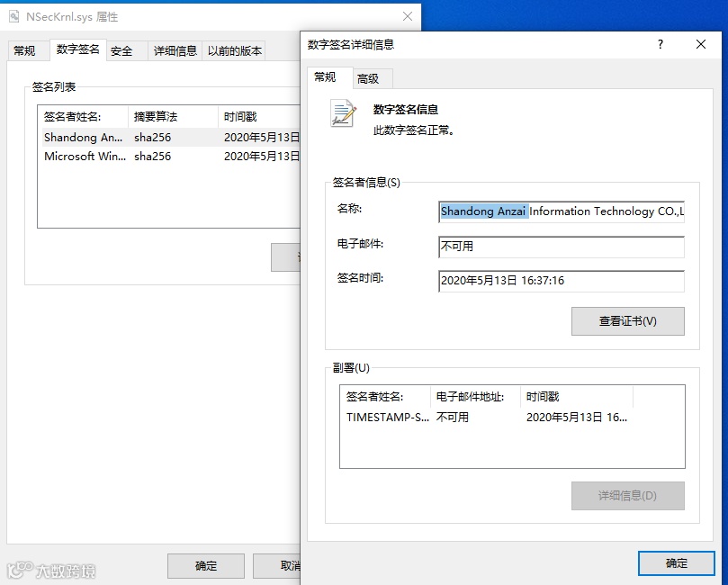
Task: Select Microsoft Win... row in signature list
Action: 171,157
